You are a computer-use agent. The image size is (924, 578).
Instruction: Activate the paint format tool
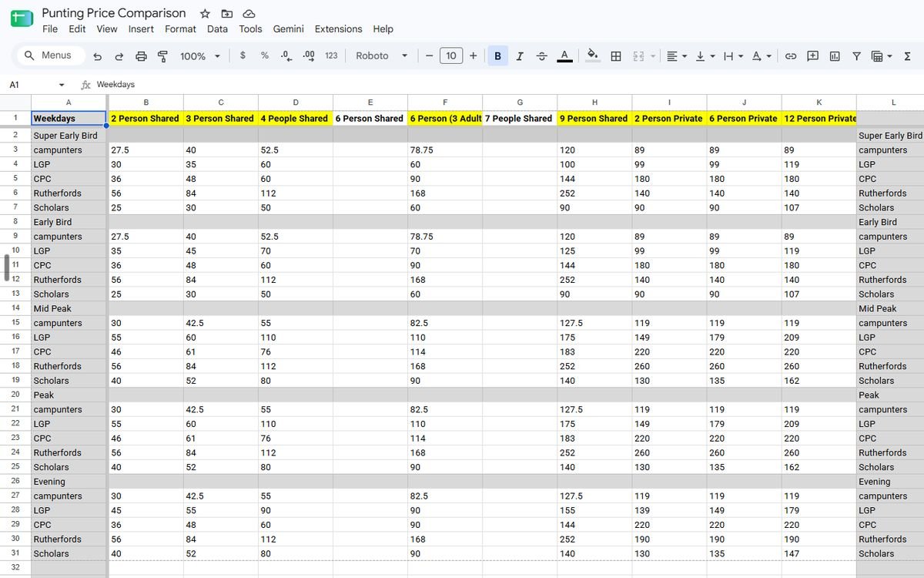162,56
